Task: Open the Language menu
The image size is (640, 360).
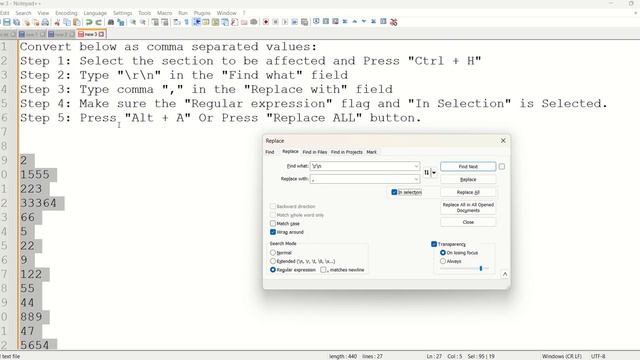Action: pyautogui.click(x=95, y=13)
